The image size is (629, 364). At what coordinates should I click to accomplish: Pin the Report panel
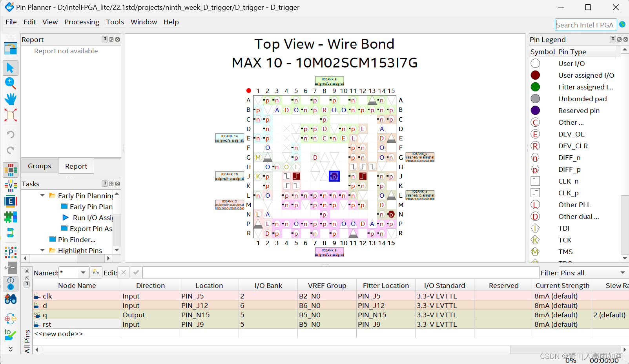coord(105,39)
